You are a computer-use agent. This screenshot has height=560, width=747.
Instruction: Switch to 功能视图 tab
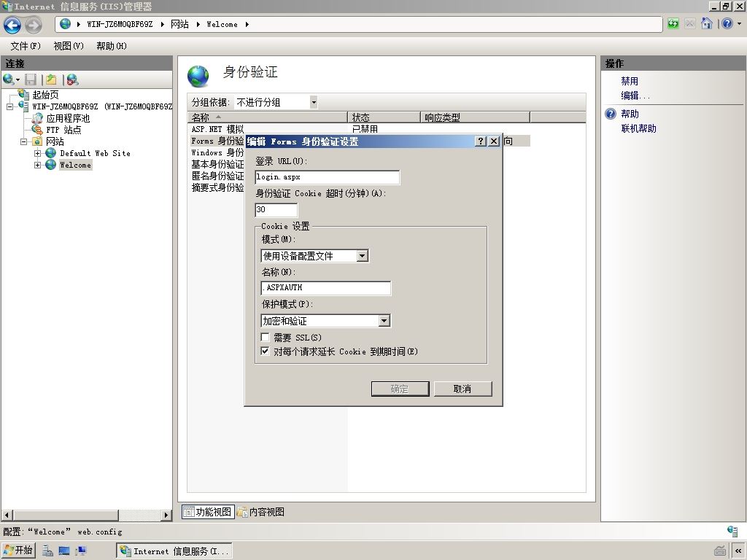[208, 512]
